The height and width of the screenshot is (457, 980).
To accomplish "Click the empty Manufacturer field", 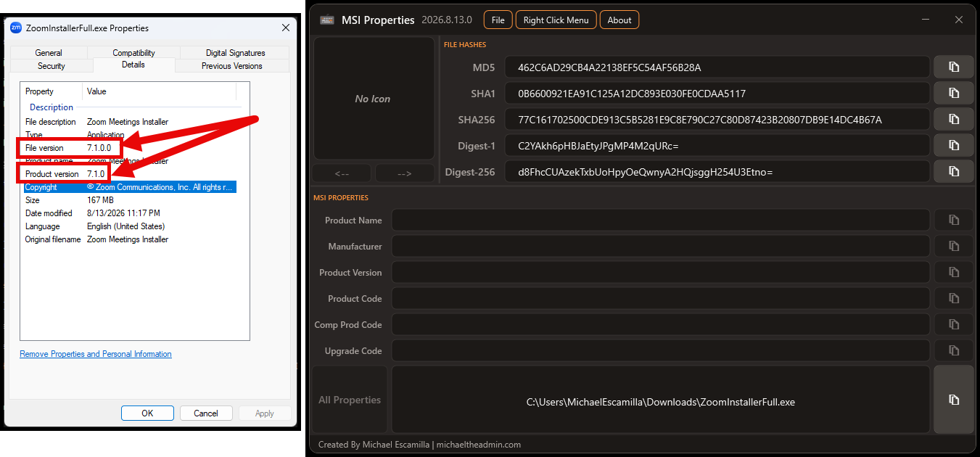I will pos(661,246).
